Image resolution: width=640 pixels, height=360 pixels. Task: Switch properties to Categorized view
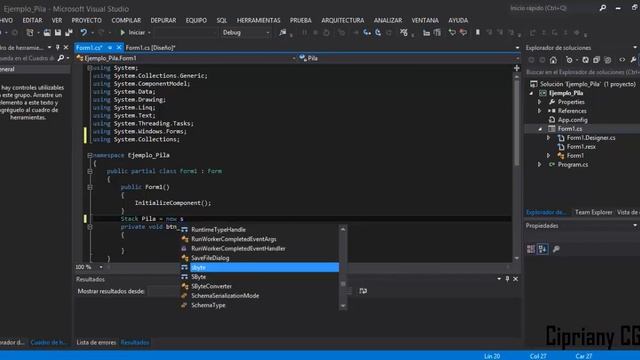(531, 249)
